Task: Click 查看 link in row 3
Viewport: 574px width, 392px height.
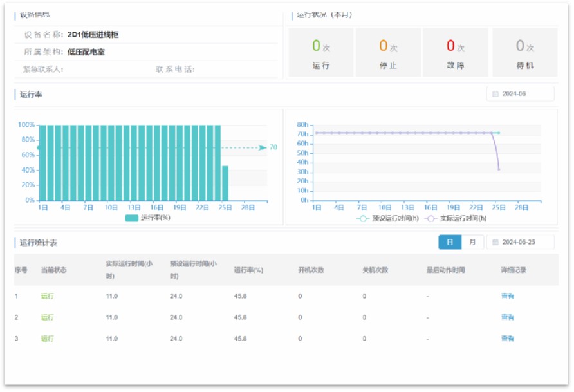Action: coord(507,338)
